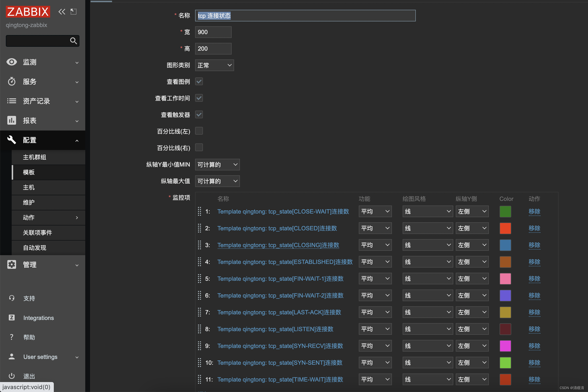Image resolution: width=588 pixels, height=392 pixels.
Task: Grab drag handle of CLOSING item row
Action: pyautogui.click(x=199, y=245)
